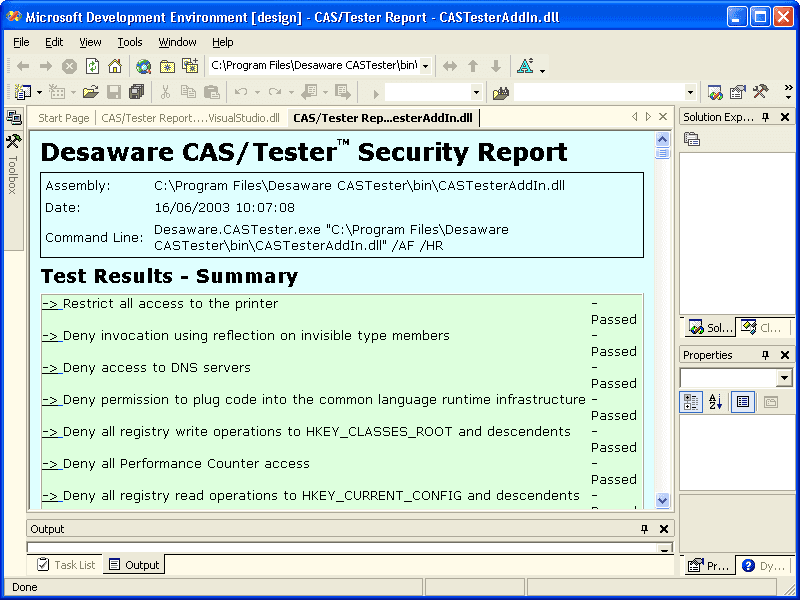Screen dimensions: 800x600
Task: Open the Window menu
Action: 177,42
